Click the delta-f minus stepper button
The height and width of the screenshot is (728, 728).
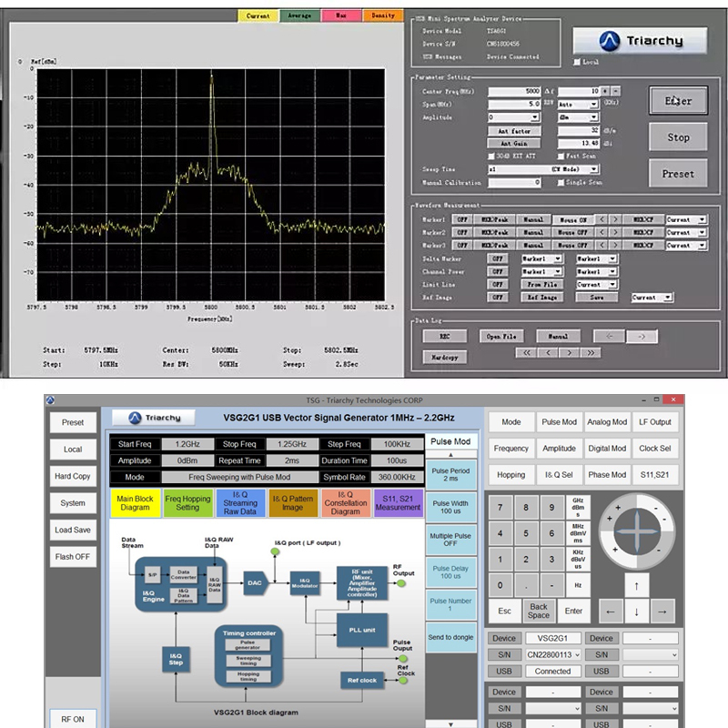(616, 91)
